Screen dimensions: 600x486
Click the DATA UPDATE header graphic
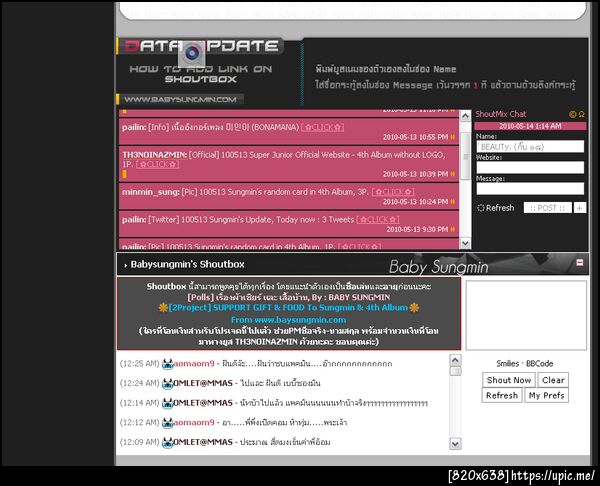point(201,46)
